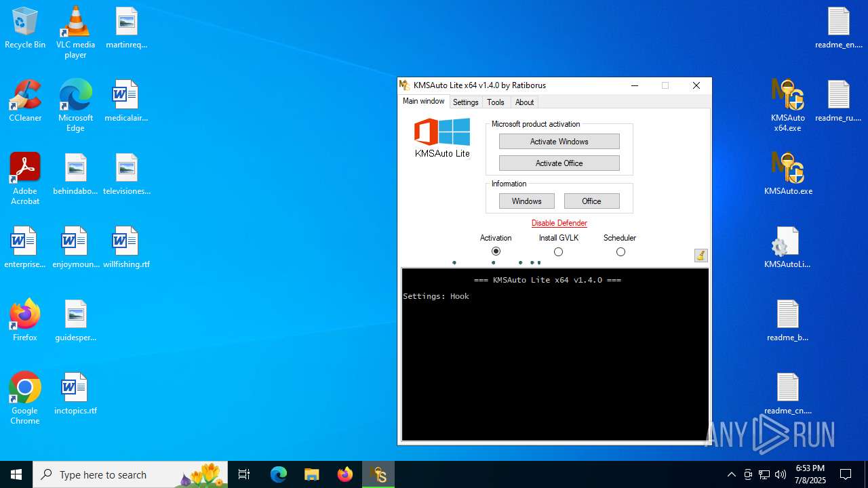Open File Explorer from the taskbar
868x488 pixels.
tap(311, 474)
